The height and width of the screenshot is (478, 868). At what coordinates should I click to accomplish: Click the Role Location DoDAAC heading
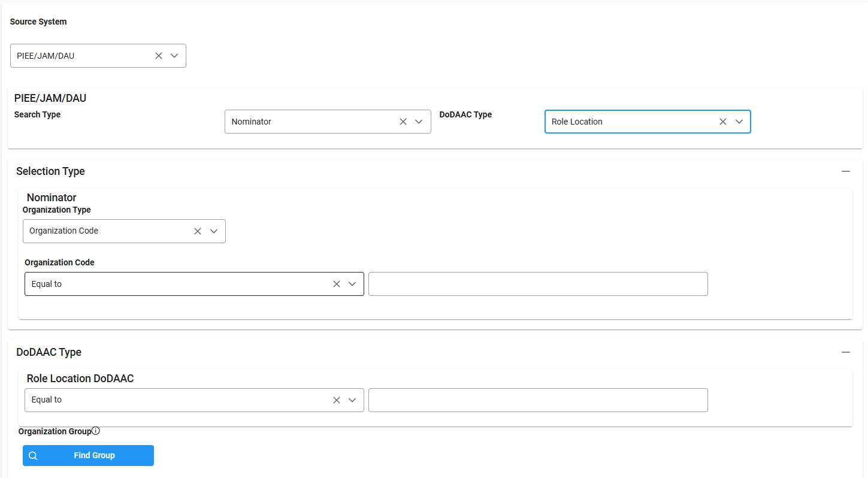click(80, 379)
